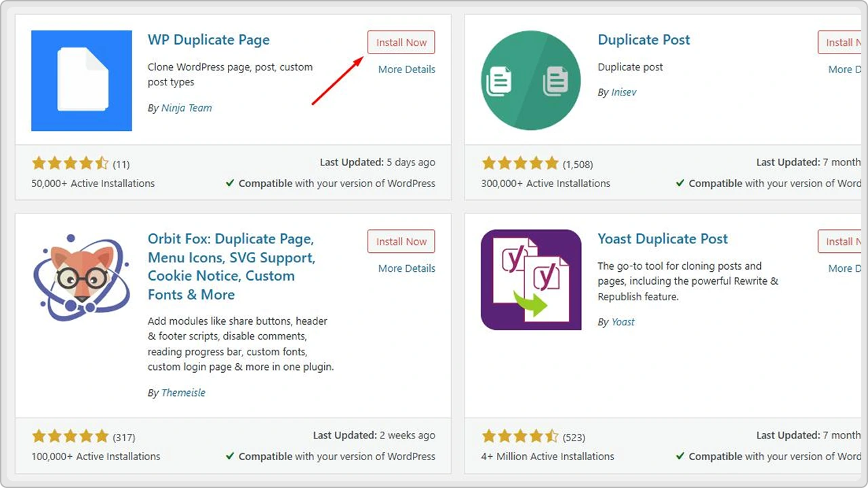The width and height of the screenshot is (868, 488).
Task: Click the WP Duplicate Page plugin icon
Action: tap(81, 81)
